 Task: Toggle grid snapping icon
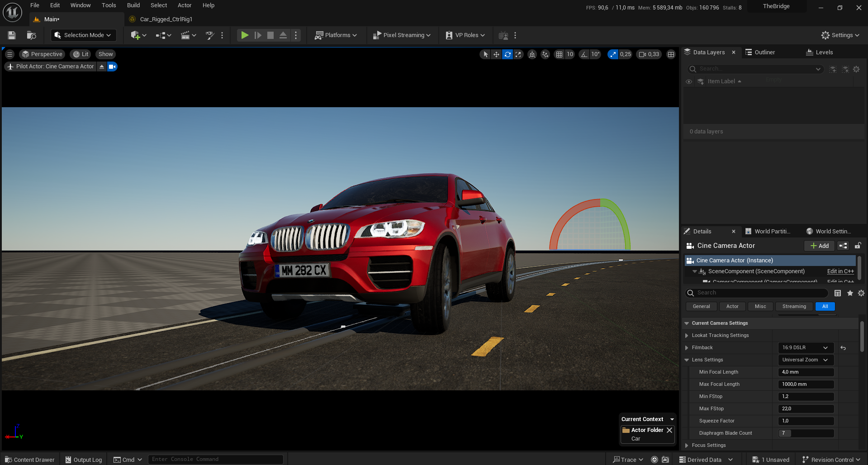560,54
